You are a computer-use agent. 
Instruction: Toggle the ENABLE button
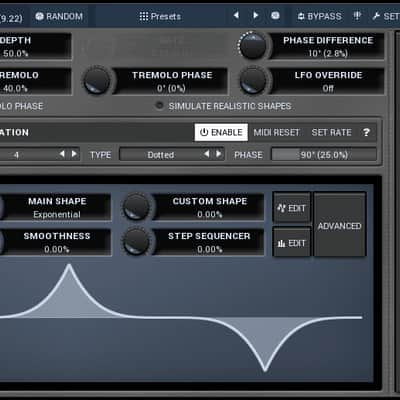click(x=221, y=132)
